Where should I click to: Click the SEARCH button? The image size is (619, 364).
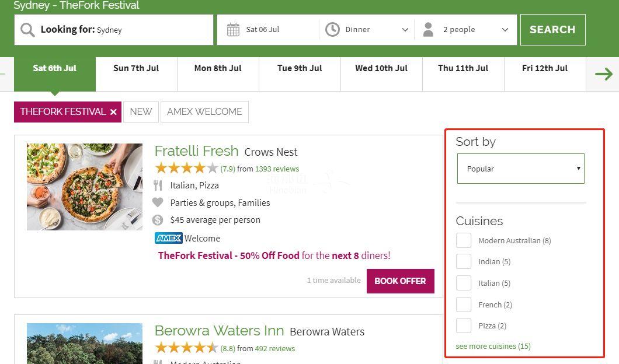(x=552, y=30)
